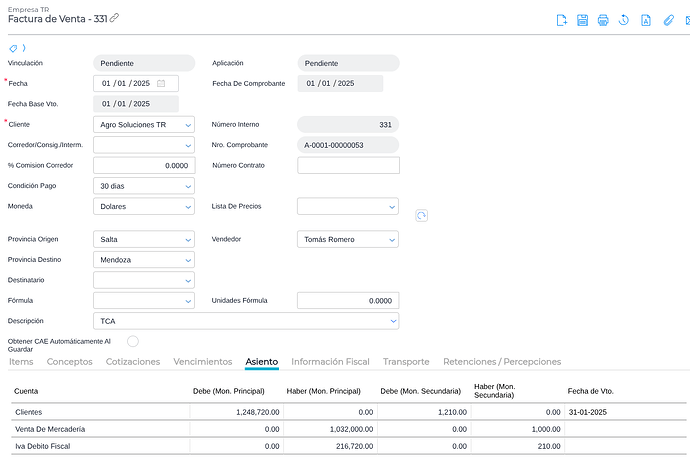690x463 pixels.
Task: Toggle Obtener CAE Automáticamente Al Guardar
Action: point(133,342)
